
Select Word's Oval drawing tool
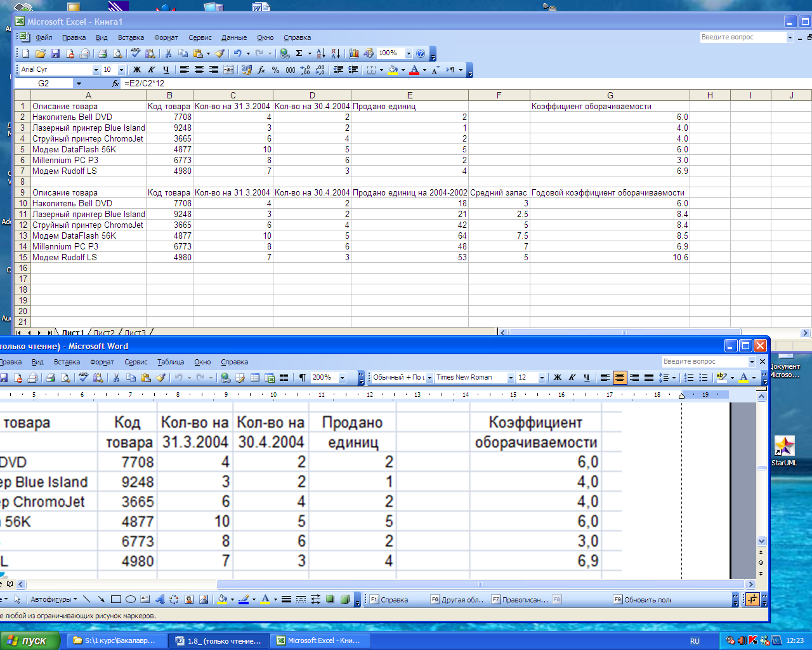tap(131, 599)
